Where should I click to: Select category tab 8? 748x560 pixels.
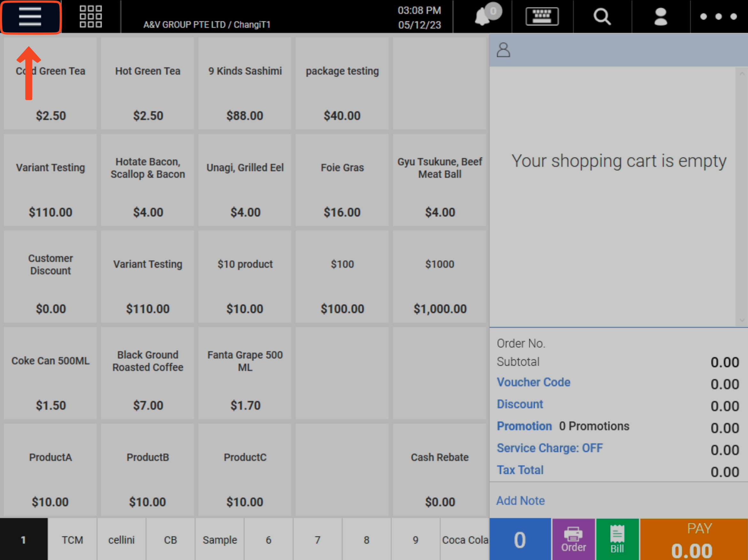(367, 539)
